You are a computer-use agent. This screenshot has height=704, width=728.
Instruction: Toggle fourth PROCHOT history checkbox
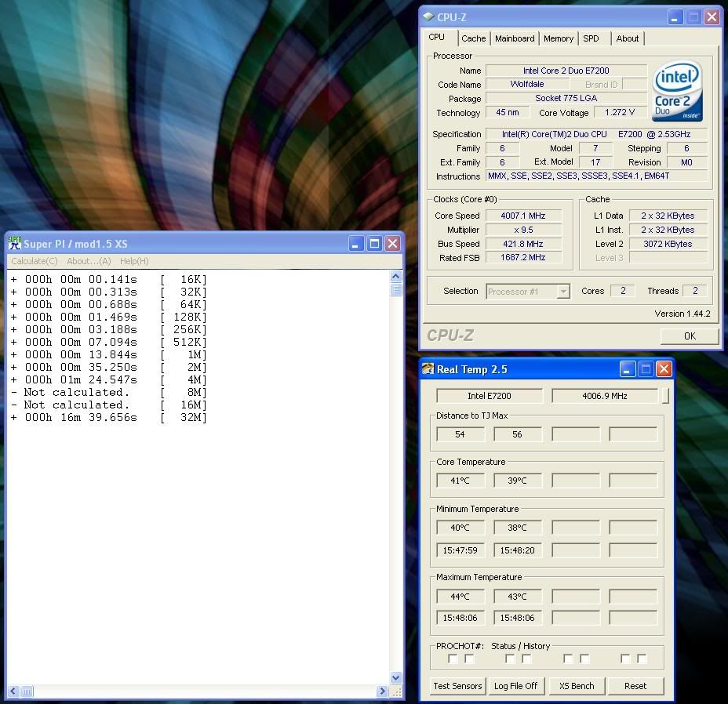[x=642, y=659]
